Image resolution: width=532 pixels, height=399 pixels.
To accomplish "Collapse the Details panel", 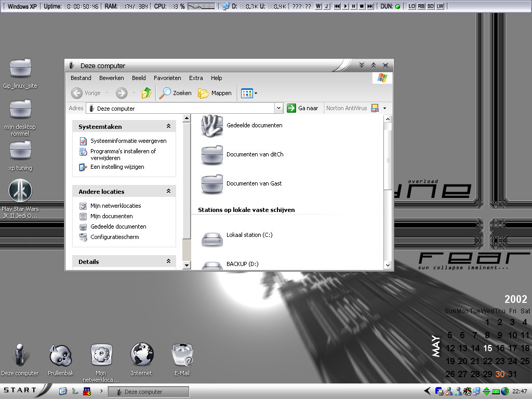I will point(168,261).
